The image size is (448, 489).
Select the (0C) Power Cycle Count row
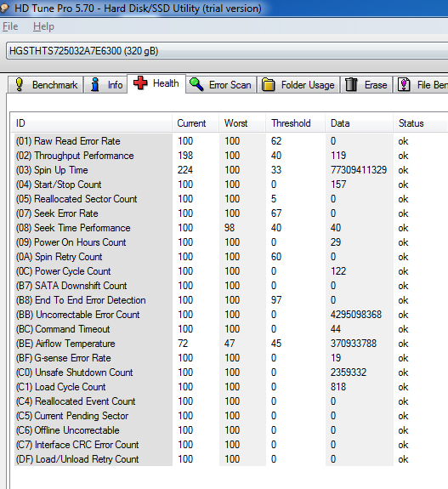(230, 271)
